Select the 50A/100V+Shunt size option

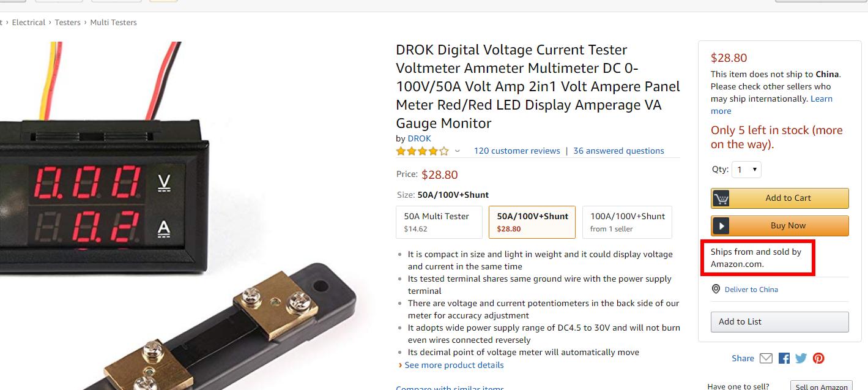click(x=532, y=222)
